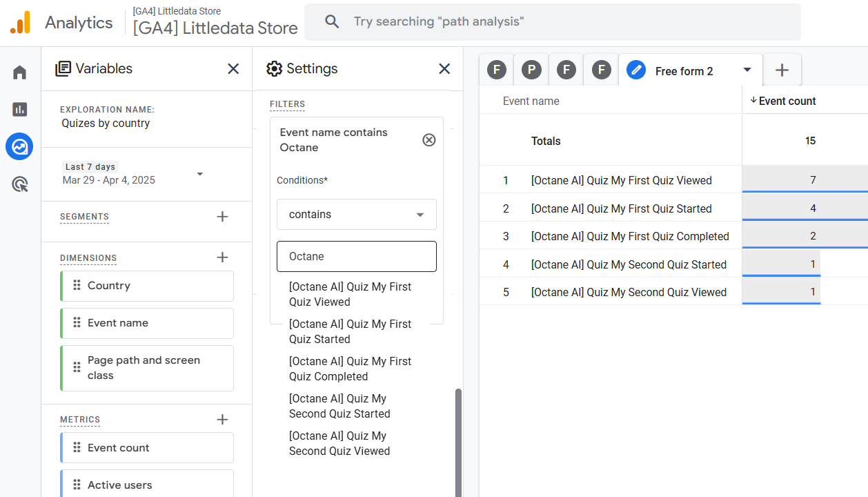Click the event count cell showing 2

click(805, 236)
